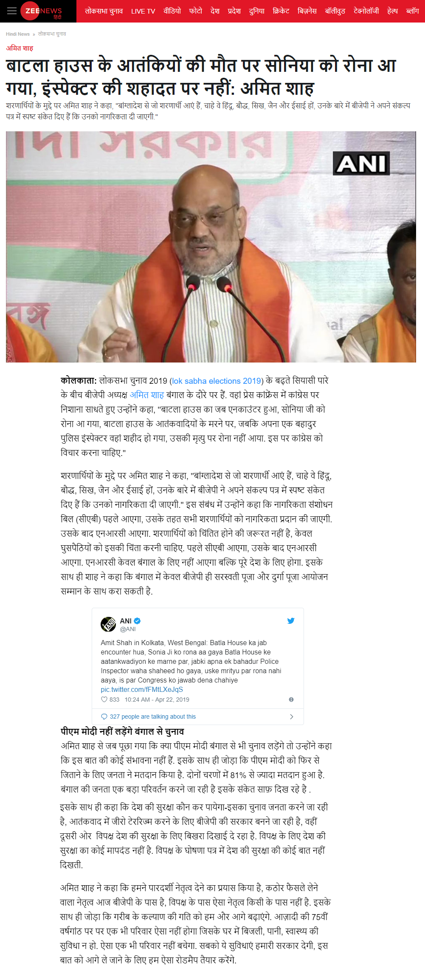Viewport: 425px width, 980px height.
Task: Click the tweet info icon
Action: pos(291,699)
